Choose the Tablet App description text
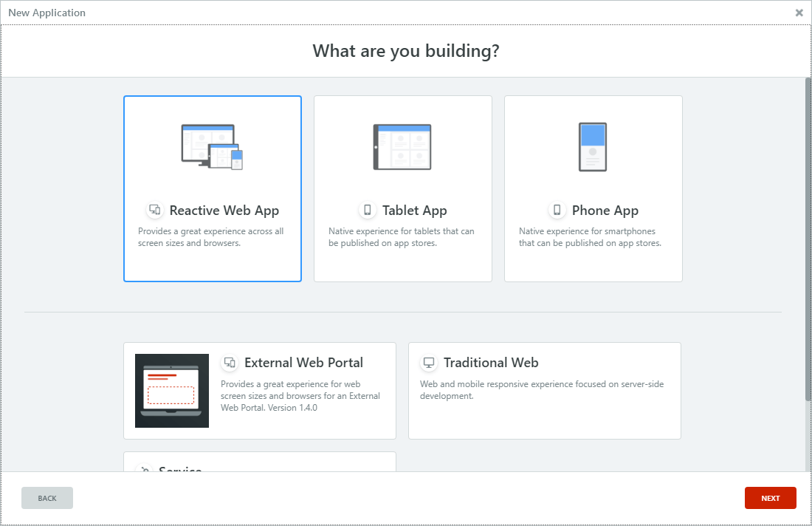 pos(402,237)
